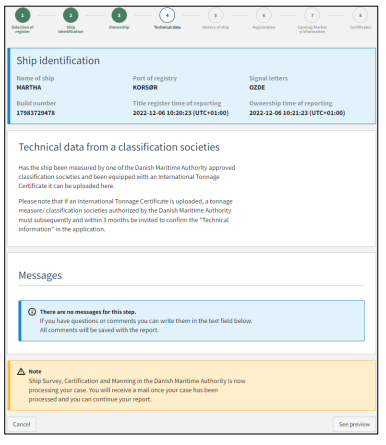The width and height of the screenshot is (386, 445).
Task: Click the Port of registry label
Action: [155, 78]
